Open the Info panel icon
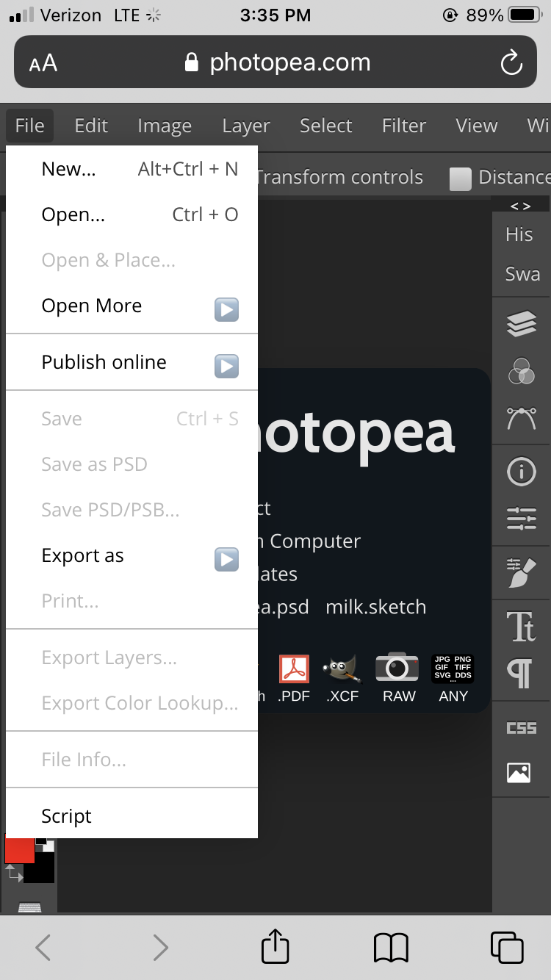Image resolution: width=551 pixels, height=980 pixels. click(x=522, y=472)
